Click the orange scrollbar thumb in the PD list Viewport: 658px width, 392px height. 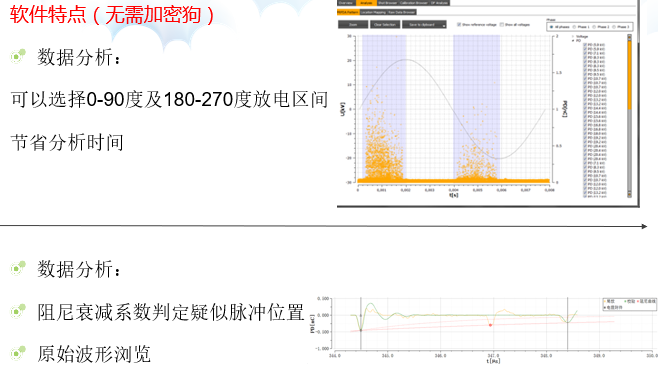click(629, 76)
